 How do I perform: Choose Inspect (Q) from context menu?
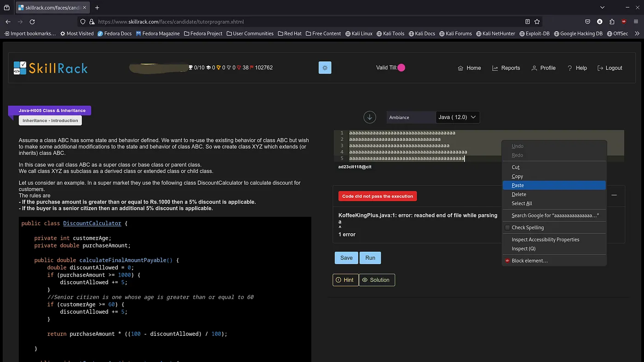tap(554, 249)
